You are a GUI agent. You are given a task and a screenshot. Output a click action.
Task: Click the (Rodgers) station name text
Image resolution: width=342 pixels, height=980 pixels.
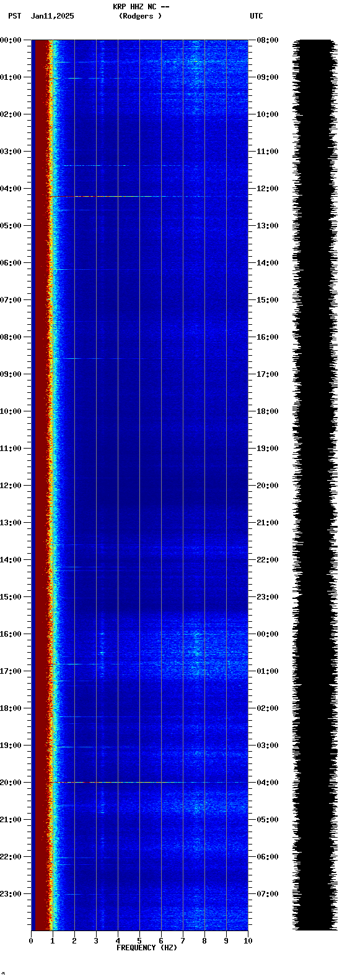[140, 16]
